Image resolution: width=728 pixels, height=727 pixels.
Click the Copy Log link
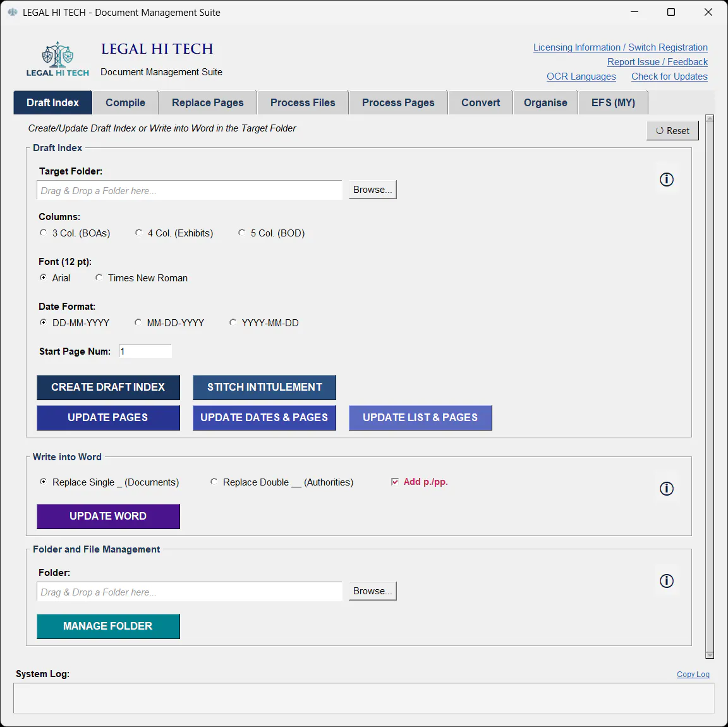(693, 674)
